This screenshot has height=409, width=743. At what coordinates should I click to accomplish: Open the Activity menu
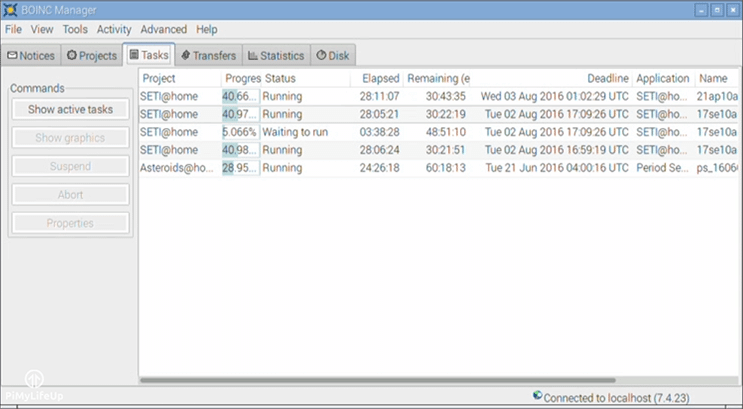click(114, 29)
